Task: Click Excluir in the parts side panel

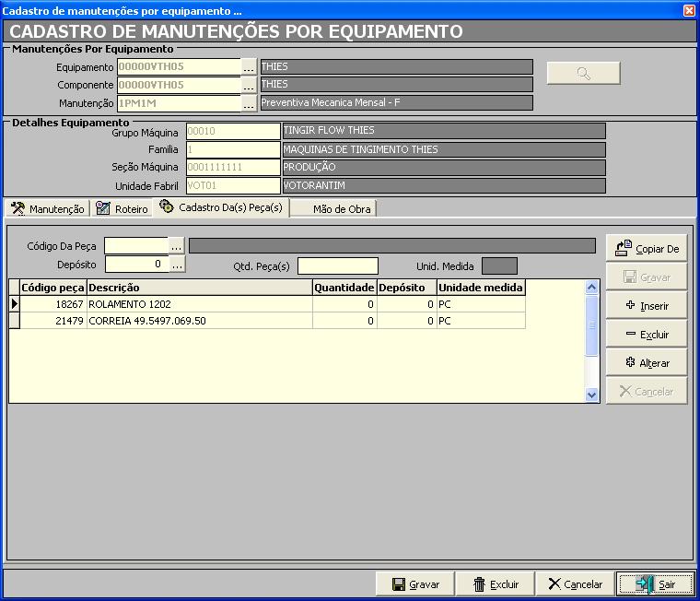Action: coord(647,335)
